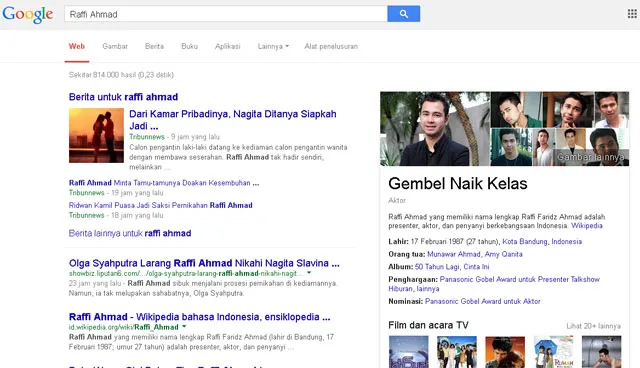Open Ridwan Kamil Puasa Jadi Saksi link
This screenshot has height=368, width=640.
[160, 205]
